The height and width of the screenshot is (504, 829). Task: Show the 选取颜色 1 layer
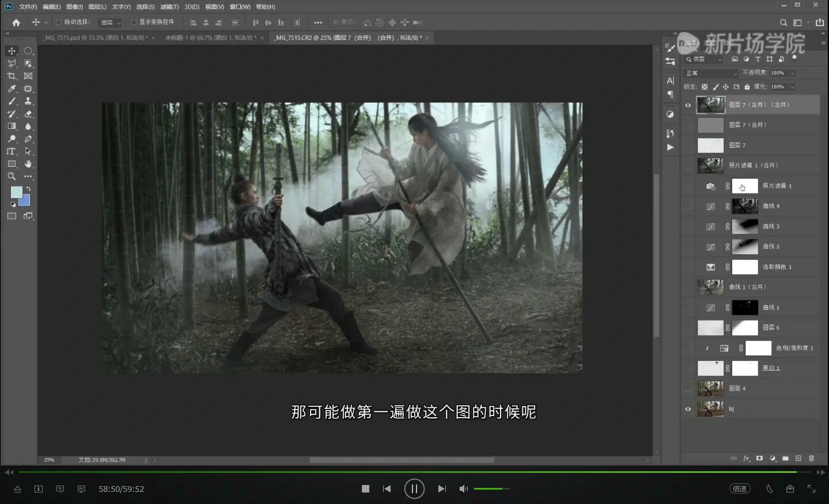click(x=688, y=267)
